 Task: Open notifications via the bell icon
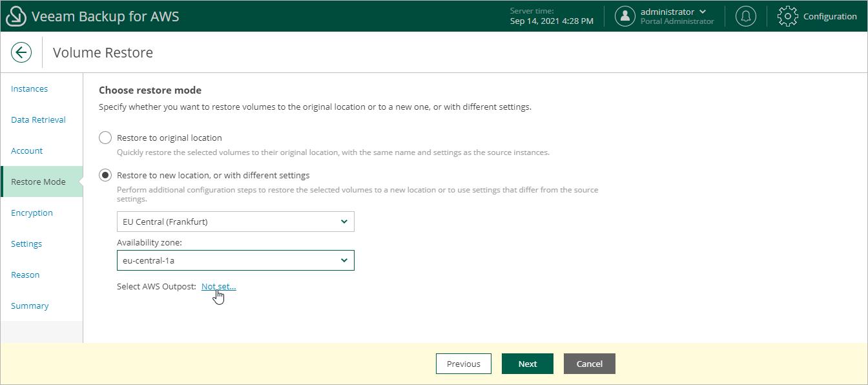[746, 16]
